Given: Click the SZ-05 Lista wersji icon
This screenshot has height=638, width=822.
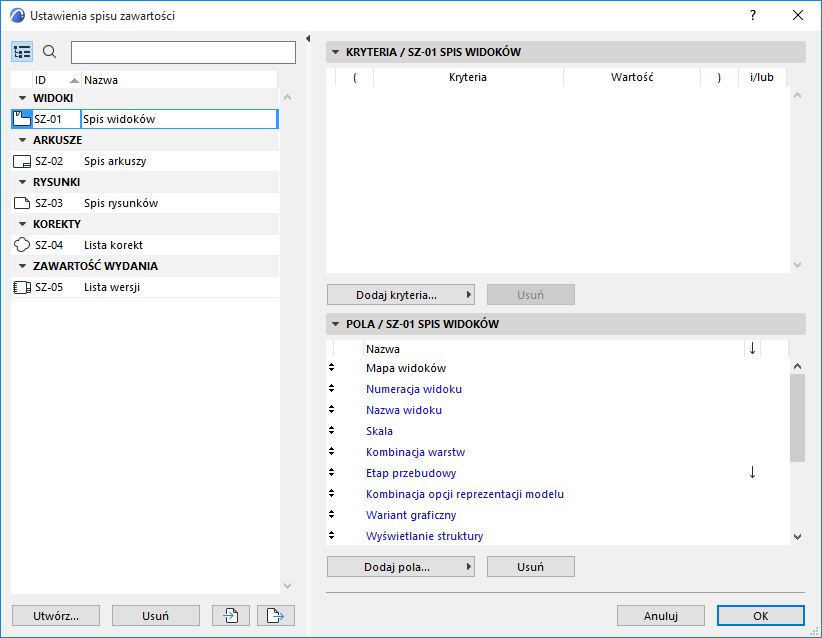Looking at the screenshot, I should tap(22, 287).
